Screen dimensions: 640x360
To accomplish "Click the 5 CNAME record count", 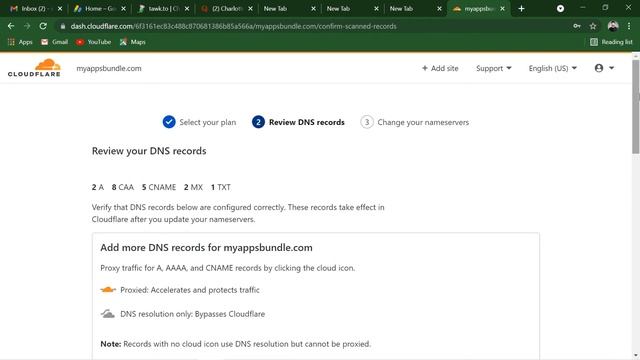I will pos(159,187).
